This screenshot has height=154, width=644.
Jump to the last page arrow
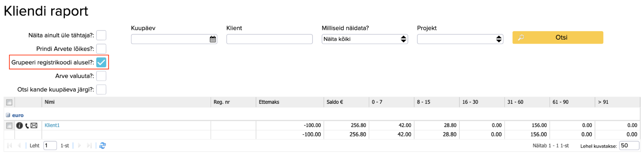(x=89, y=146)
